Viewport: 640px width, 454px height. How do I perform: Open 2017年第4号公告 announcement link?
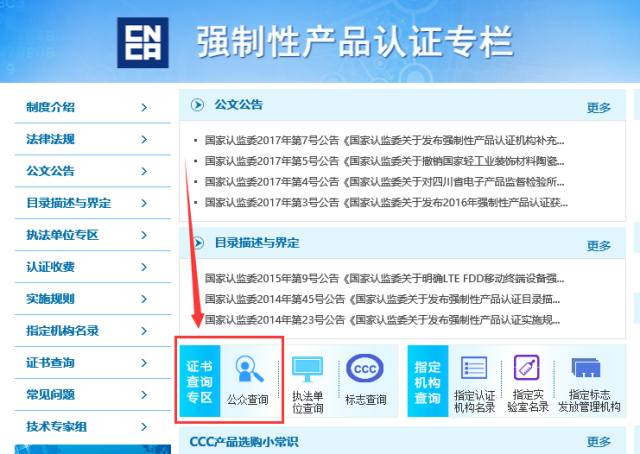tap(384, 182)
